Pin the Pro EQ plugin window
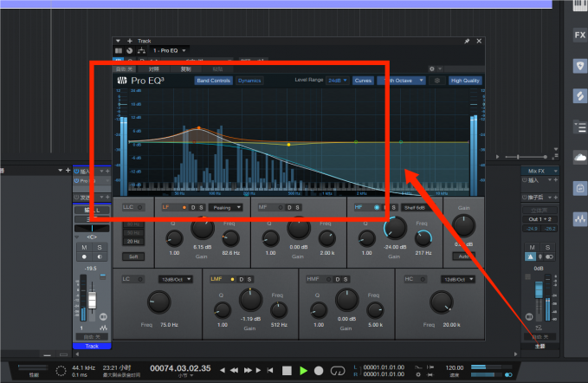Viewport: 588px width, 383px height. point(467,41)
